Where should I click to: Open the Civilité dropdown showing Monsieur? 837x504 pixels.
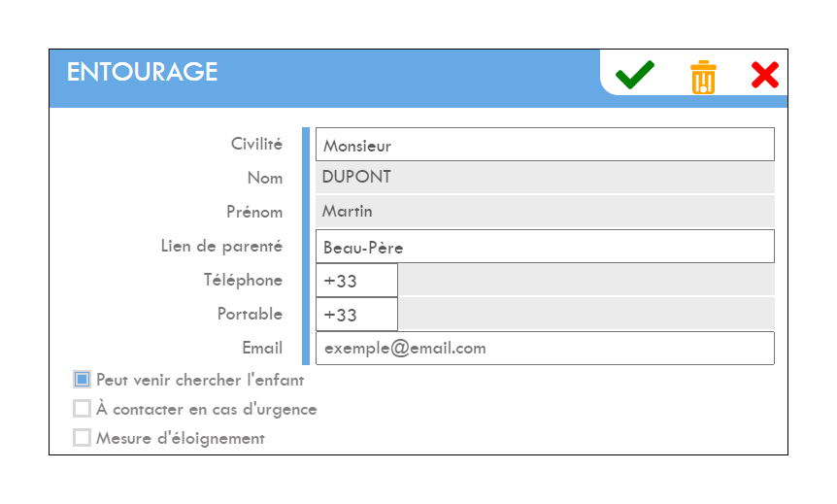545,144
